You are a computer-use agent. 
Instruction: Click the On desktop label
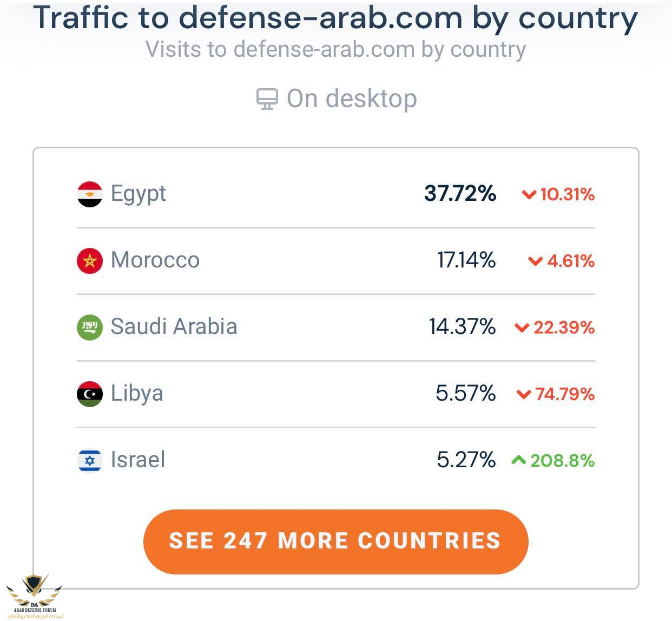point(352,99)
